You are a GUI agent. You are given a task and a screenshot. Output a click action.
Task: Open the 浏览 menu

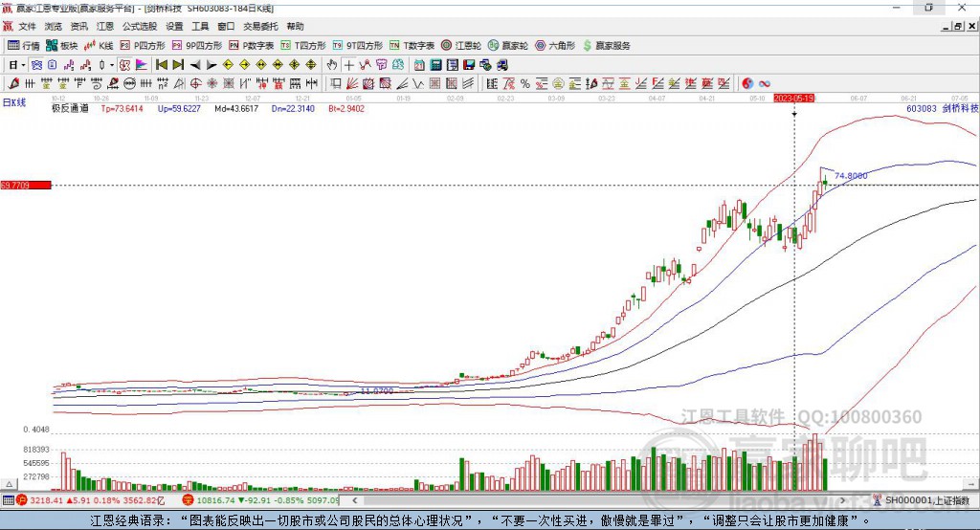point(54,26)
